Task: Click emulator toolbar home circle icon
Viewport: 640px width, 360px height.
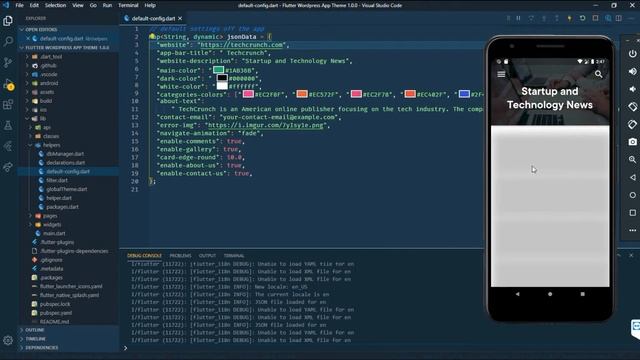Action: (632, 195)
